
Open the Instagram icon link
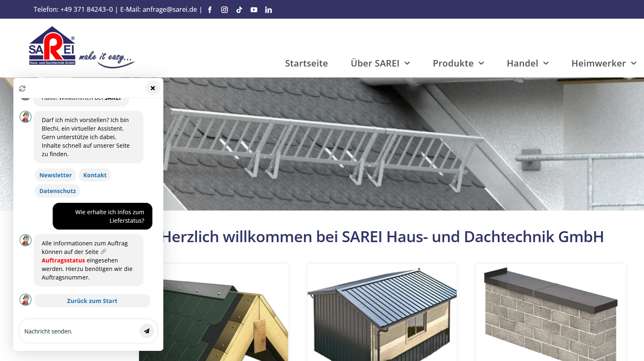pyautogui.click(x=225, y=10)
